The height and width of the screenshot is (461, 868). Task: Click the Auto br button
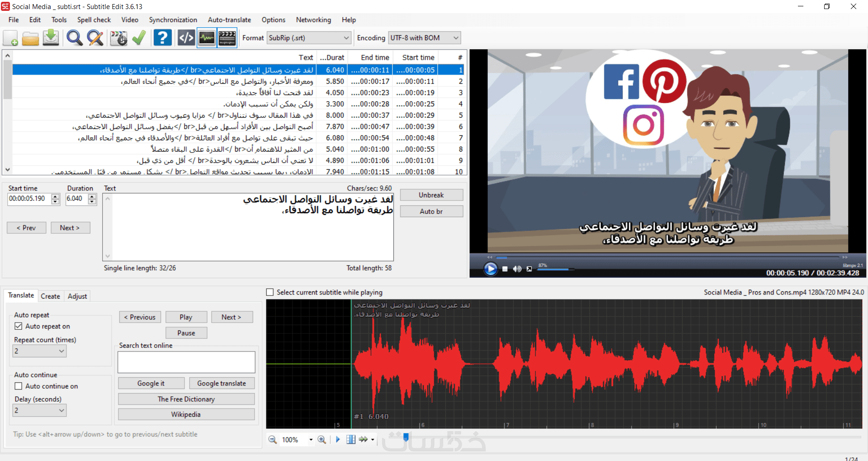click(x=432, y=211)
